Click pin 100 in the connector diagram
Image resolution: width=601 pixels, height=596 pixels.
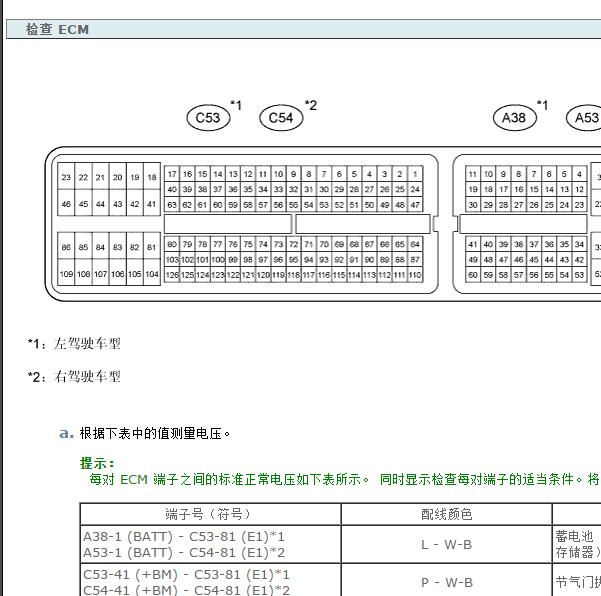(x=218, y=259)
